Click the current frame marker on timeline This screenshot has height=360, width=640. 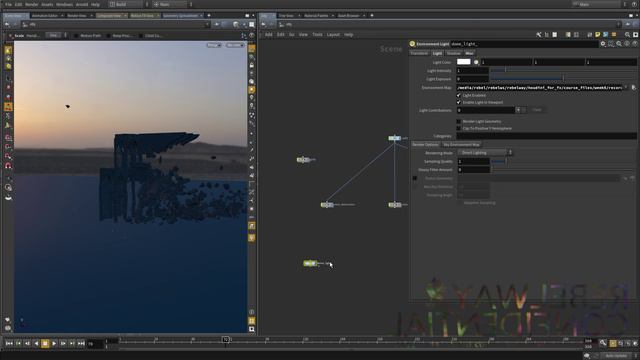pos(225,339)
